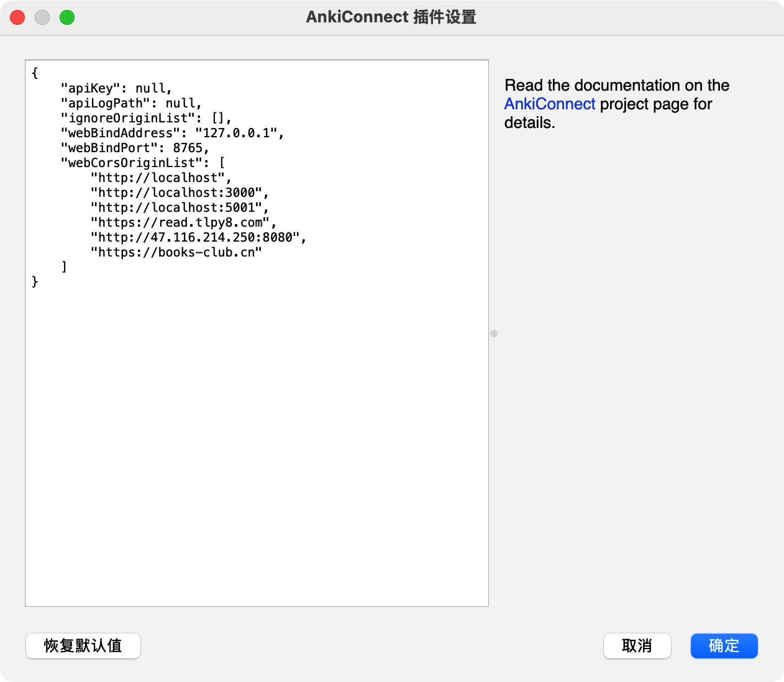Click the "apiKey": null line
Screen dimensions: 784x682
point(116,88)
